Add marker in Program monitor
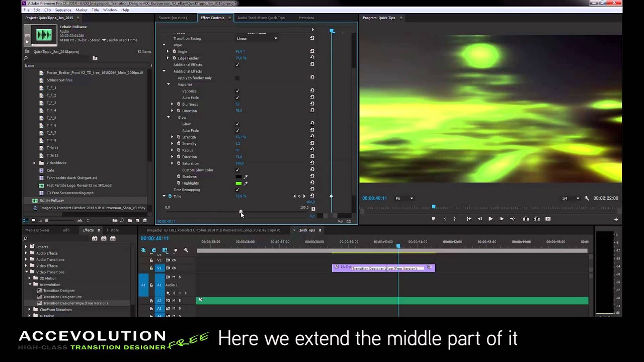644x362 pixels. coord(433,219)
